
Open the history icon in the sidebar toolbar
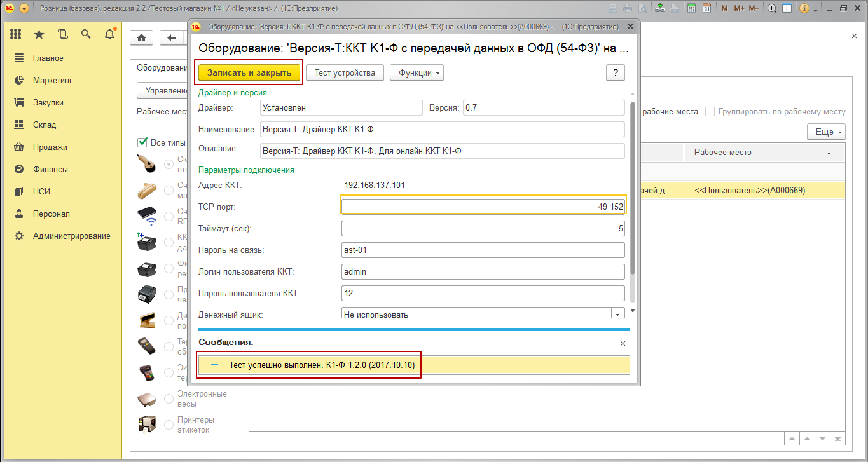62,35
